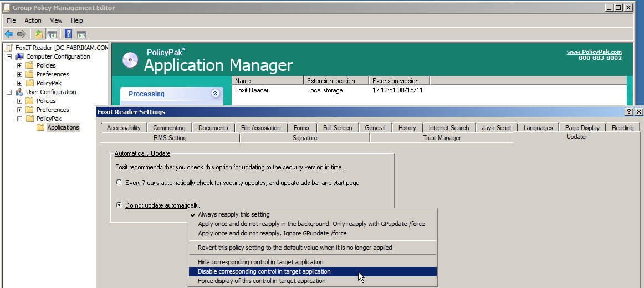Click the Back arrow toolbar icon
The height and width of the screenshot is (288, 644).
pyautogui.click(x=9, y=34)
